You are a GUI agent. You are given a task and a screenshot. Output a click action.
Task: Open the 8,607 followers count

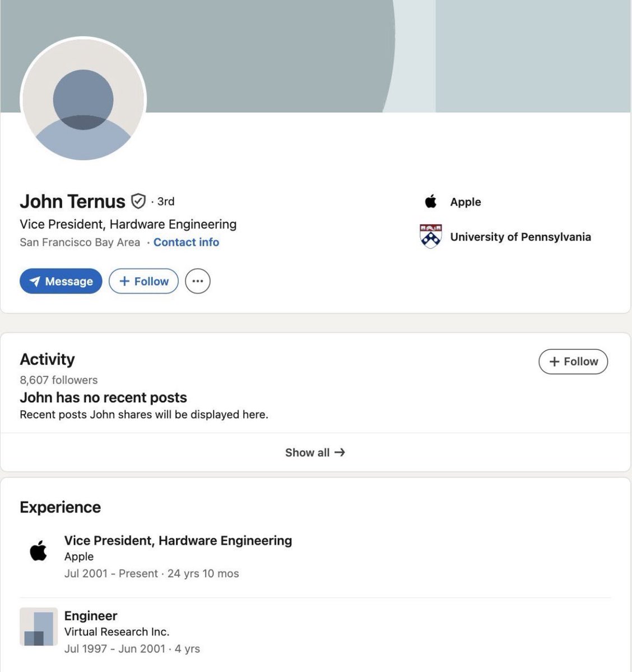click(58, 380)
